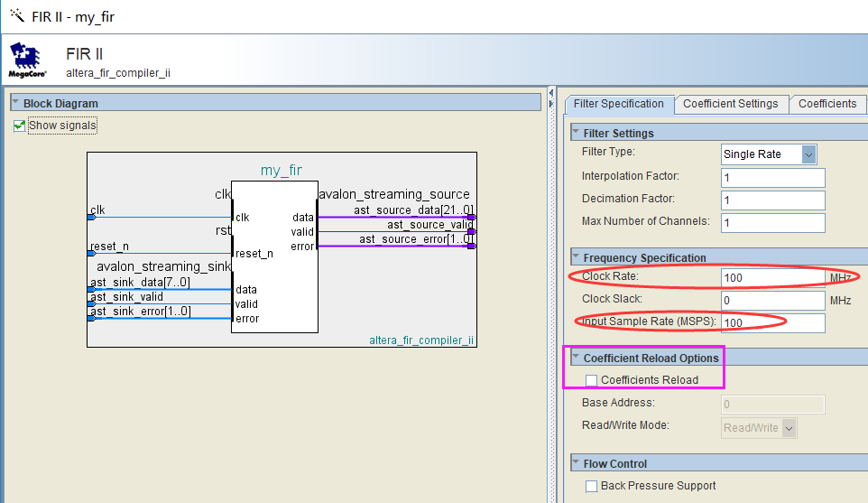Image resolution: width=868 pixels, height=503 pixels.
Task: Collapse the Block Diagram panel
Action: 15,102
